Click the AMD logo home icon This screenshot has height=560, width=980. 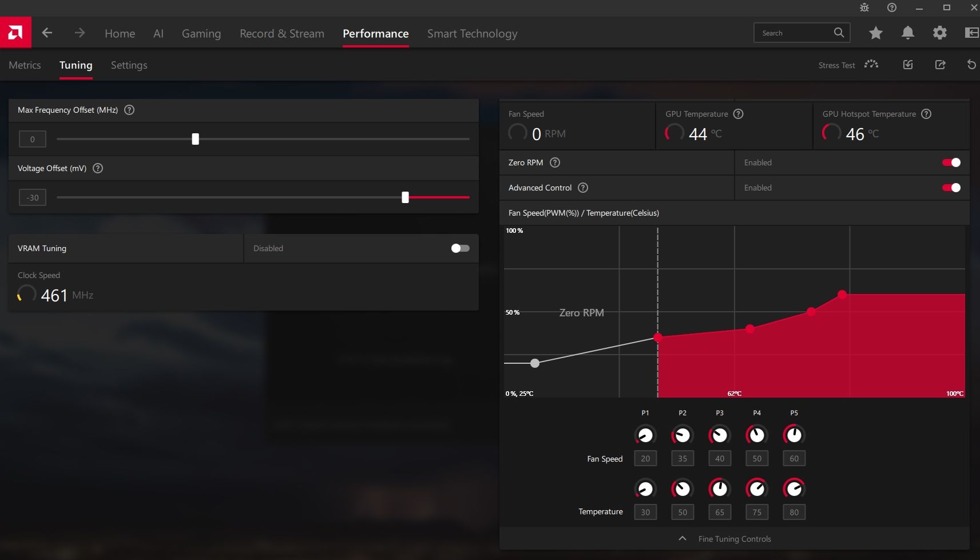[15, 33]
